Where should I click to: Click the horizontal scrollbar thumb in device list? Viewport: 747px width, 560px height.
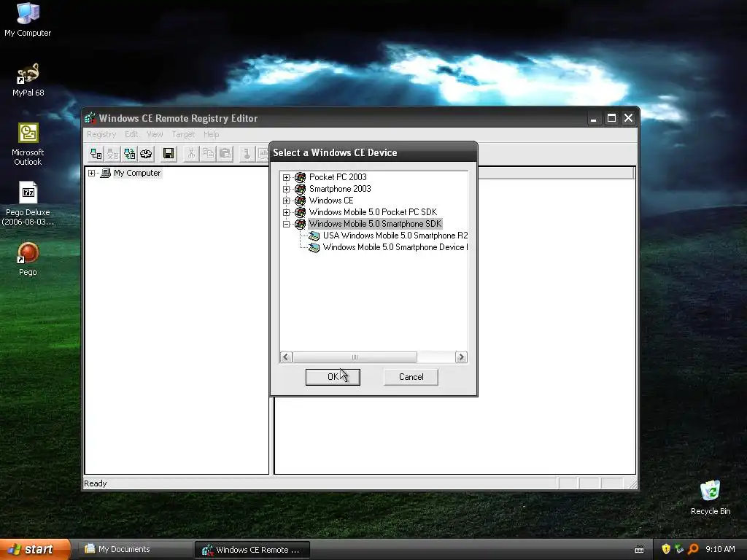(x=355, y=357)
